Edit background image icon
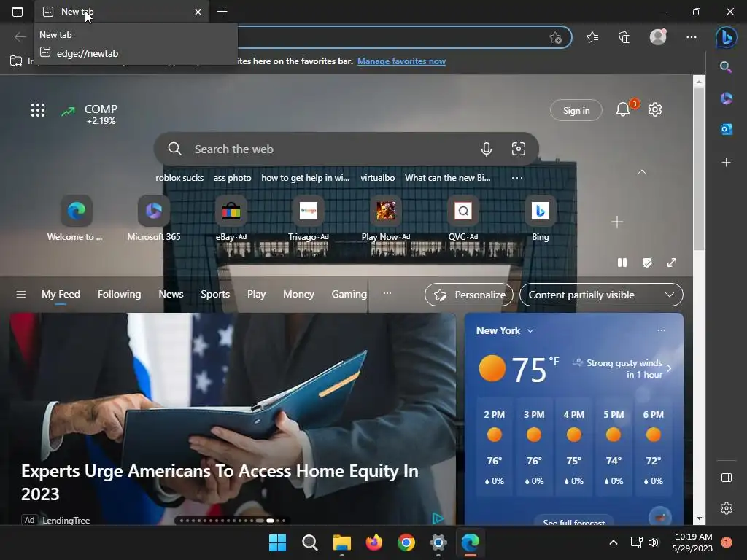 click(647, 262)
